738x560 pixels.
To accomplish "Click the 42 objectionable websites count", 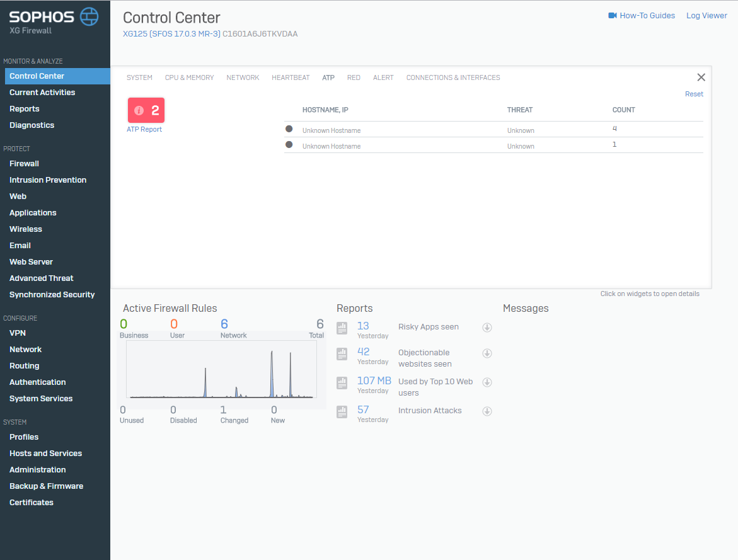I will [364, 351].
